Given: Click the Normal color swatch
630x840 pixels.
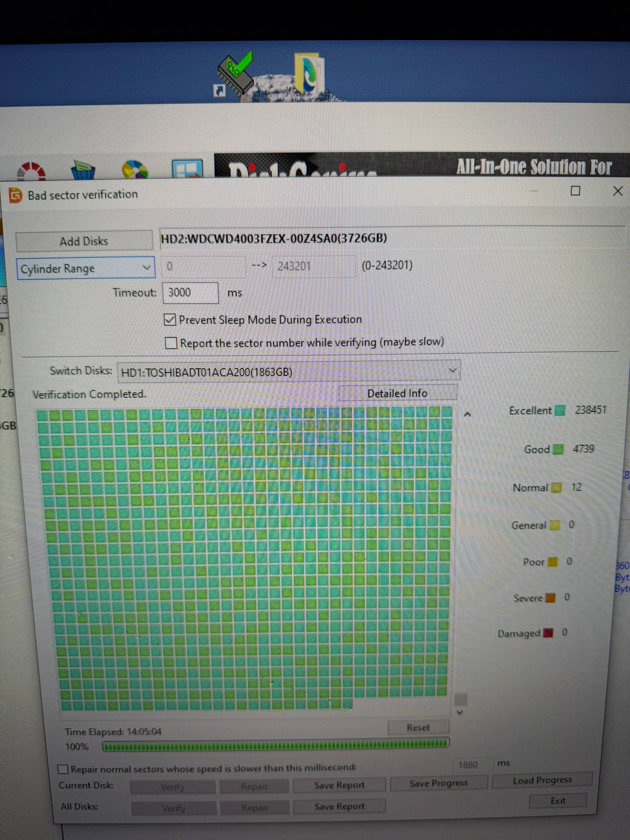Looking at the screenshot, I should (556, 488).
